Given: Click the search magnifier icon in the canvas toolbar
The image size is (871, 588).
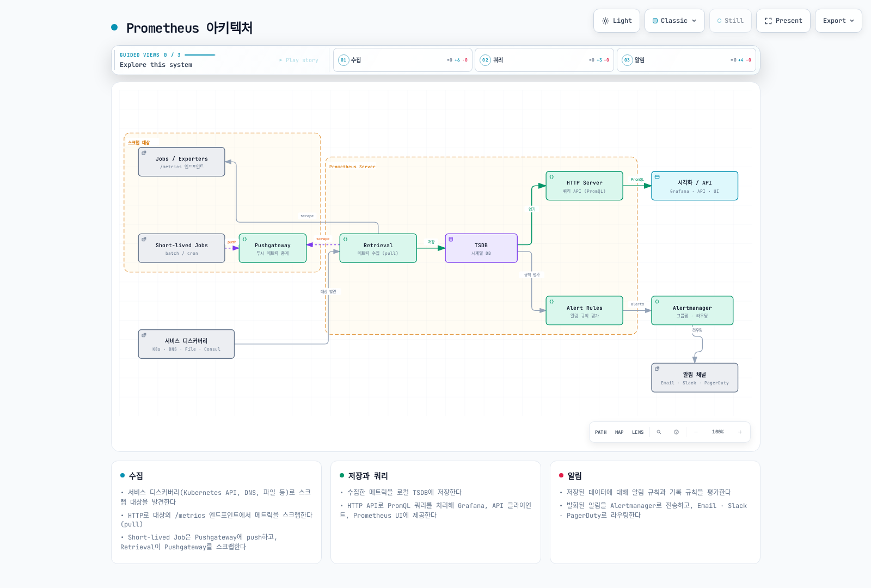Looking at the screenshot, I should point(659,432).
